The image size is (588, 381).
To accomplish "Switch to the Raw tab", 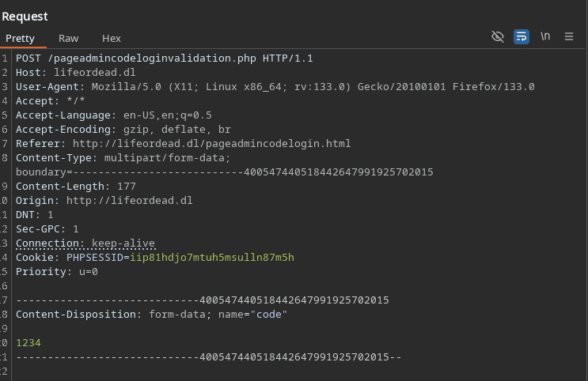I will [69, 38].
